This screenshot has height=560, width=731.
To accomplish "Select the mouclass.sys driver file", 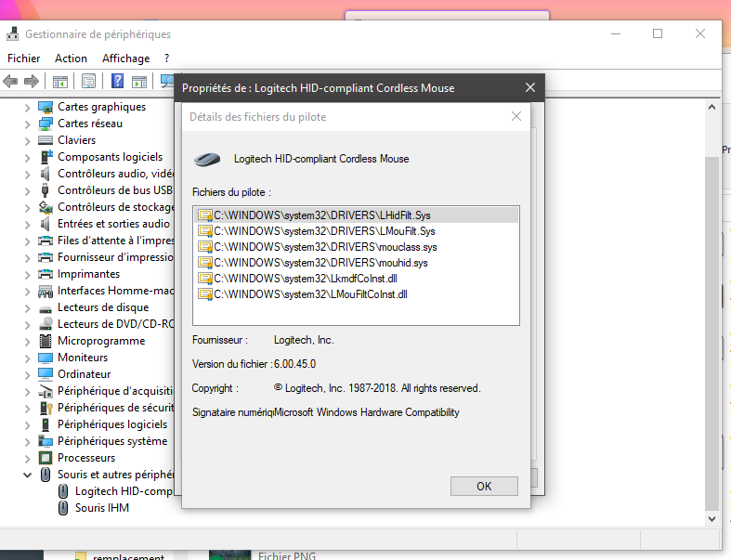I will click(x=356, y=247).
